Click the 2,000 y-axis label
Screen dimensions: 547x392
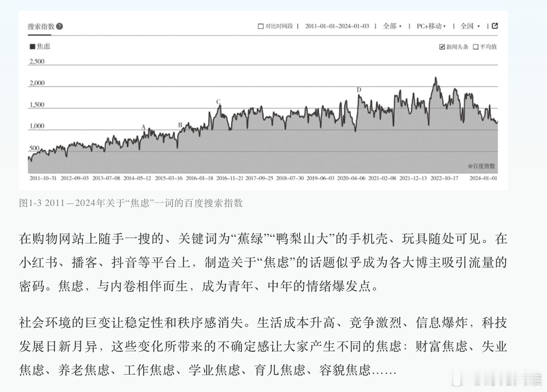coord(37,83)
